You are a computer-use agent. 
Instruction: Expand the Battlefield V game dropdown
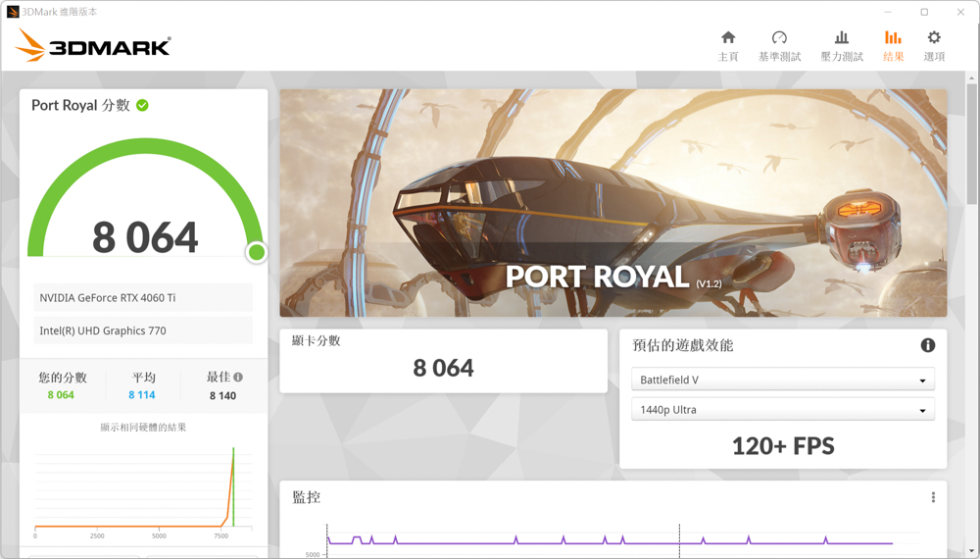click(x=782, y=380)
